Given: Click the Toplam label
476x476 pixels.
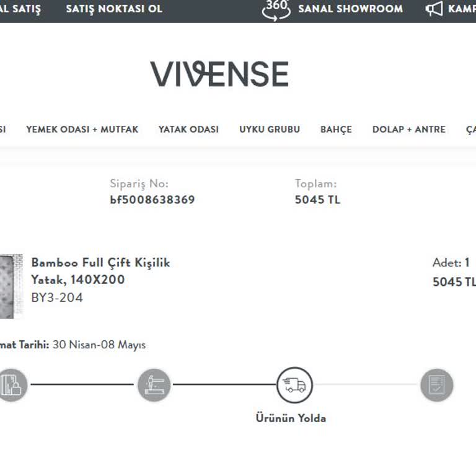Looking at the screenshot, I should point(315,184).
